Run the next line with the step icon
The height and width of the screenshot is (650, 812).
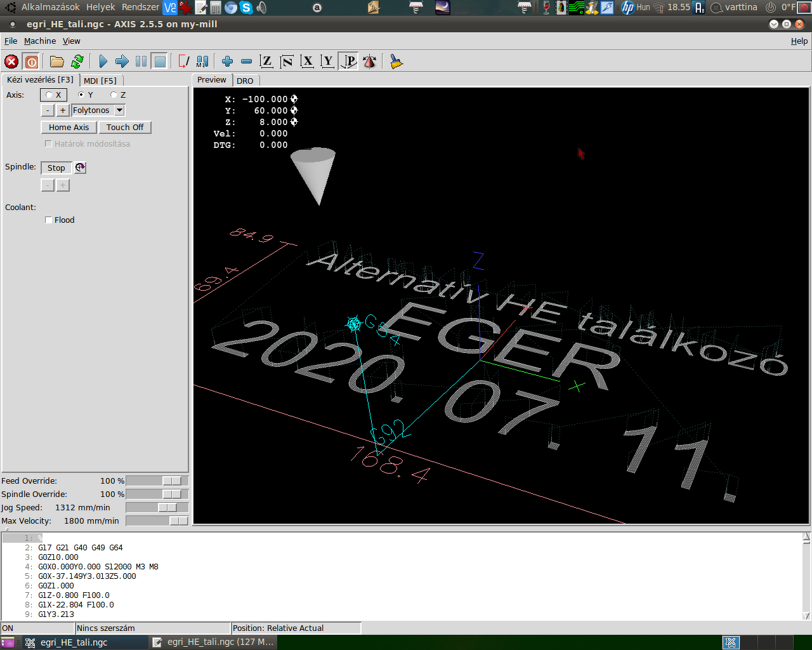click(122, 62)
